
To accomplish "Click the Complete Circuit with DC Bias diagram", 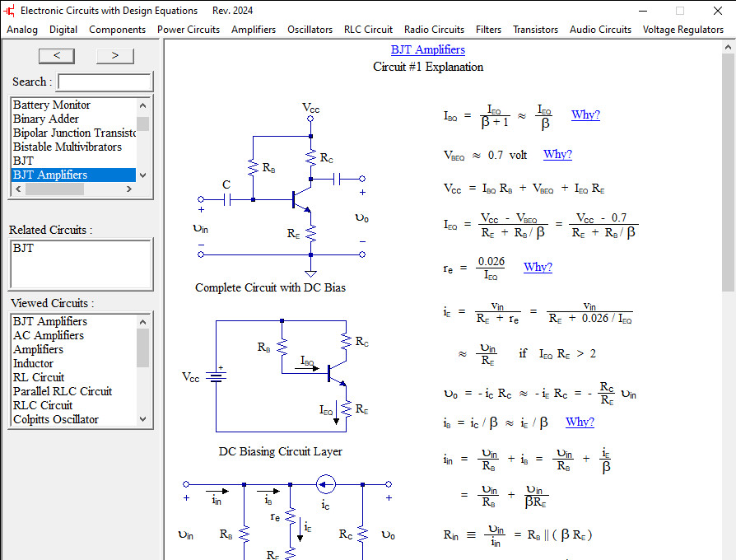I will click(282, 190).
